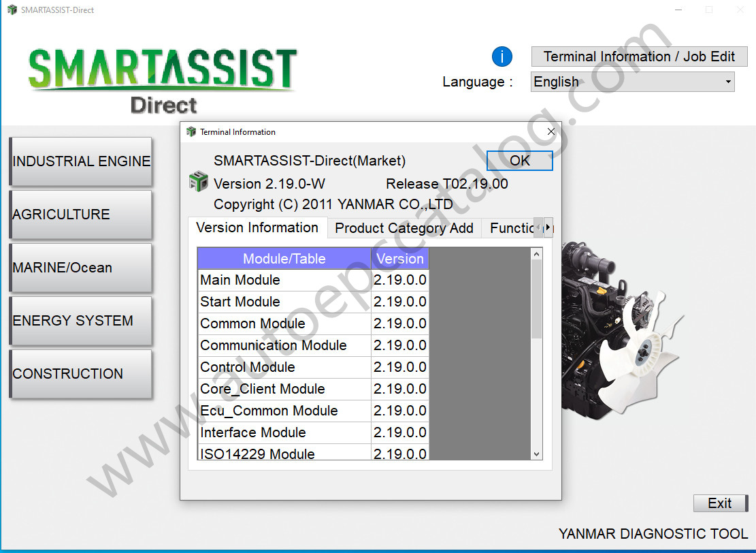The width and height of the screenshot is (756, 553).
Task: Select the ISO14229 Module row
Action: tap(313, 452)
